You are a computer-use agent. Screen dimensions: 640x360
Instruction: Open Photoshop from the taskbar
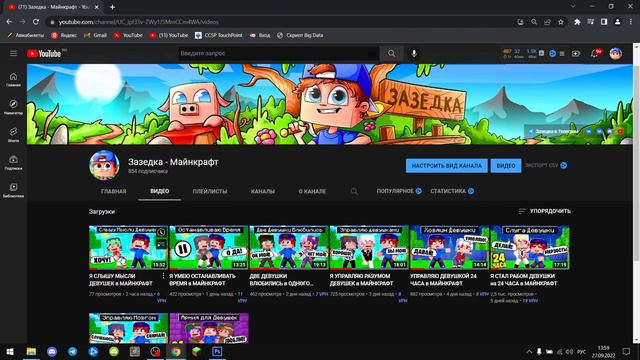pyautogui.click(x=217, y=351)
